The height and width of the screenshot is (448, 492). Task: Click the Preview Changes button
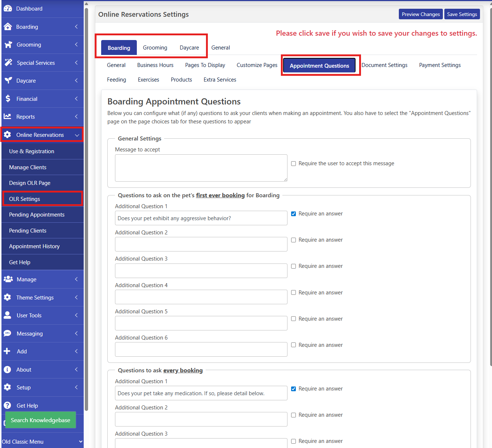pos(421,14)
